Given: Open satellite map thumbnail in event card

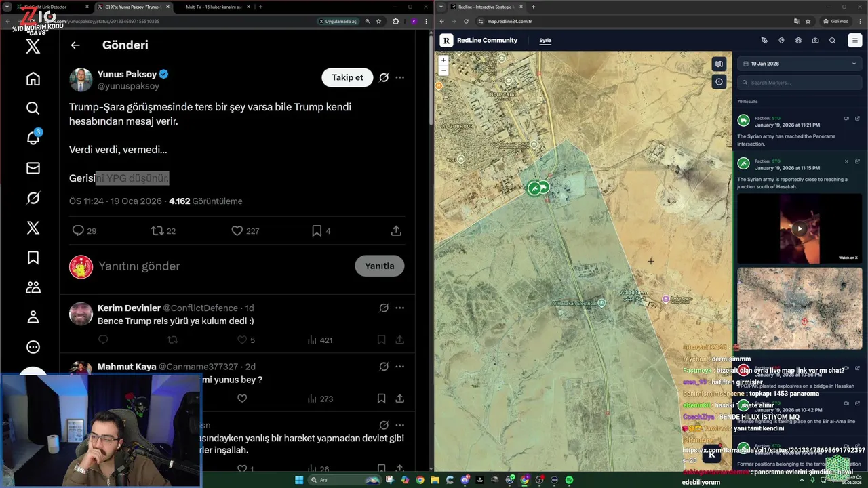Looking at the screenshot, I should [x=800, y=308].
